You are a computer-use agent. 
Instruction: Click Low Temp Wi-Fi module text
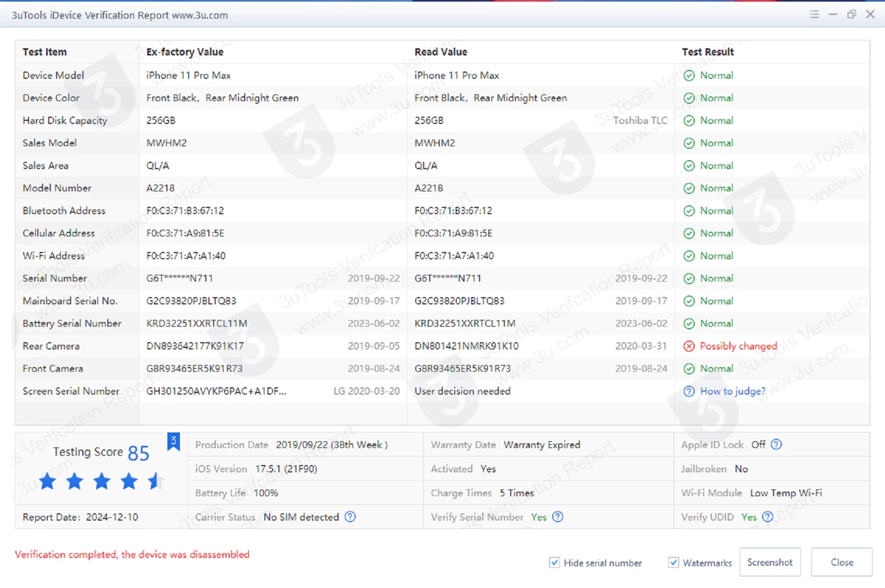pyautogui.click(x=786, y=493)
